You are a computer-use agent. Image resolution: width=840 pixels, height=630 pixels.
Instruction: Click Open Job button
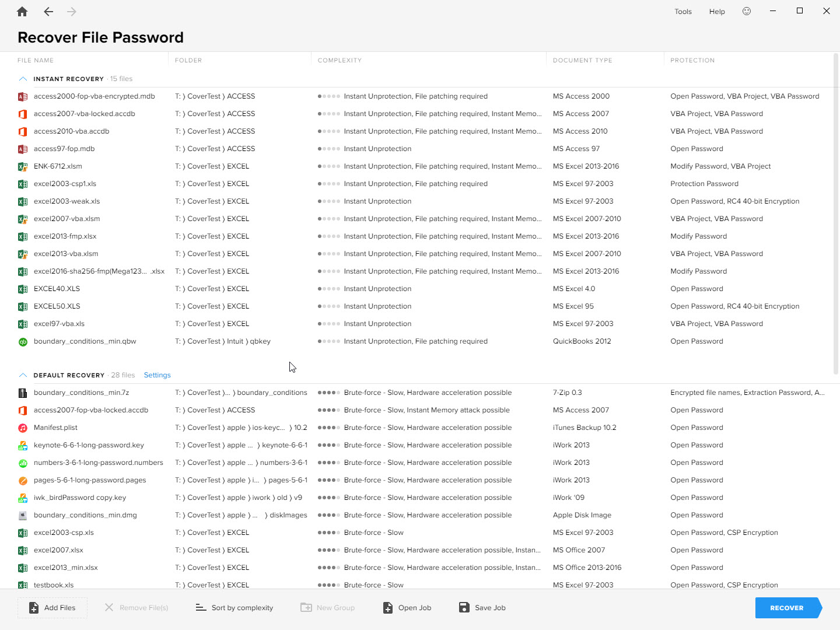tap(407, 608)
